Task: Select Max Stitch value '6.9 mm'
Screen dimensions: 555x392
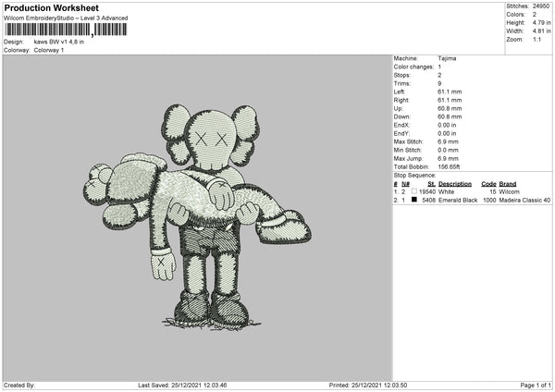Action: 448,141
